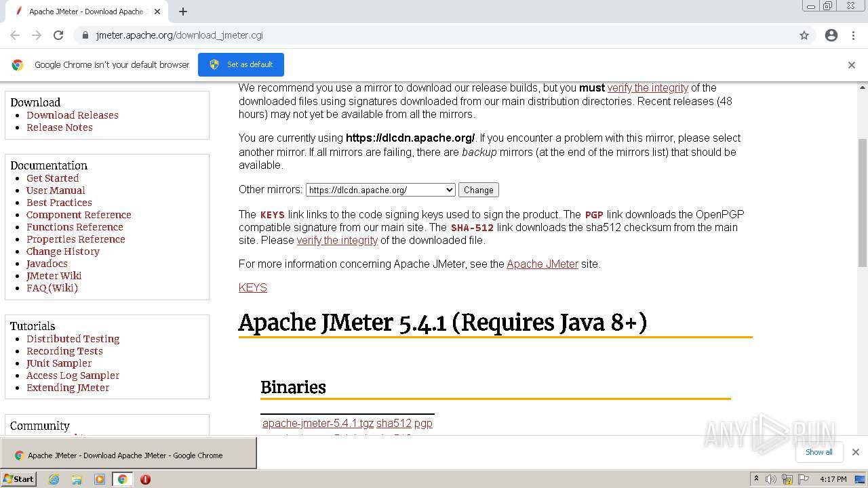Open Get Started documentation link
Screen dimensions: 868x488
[53, 178]
